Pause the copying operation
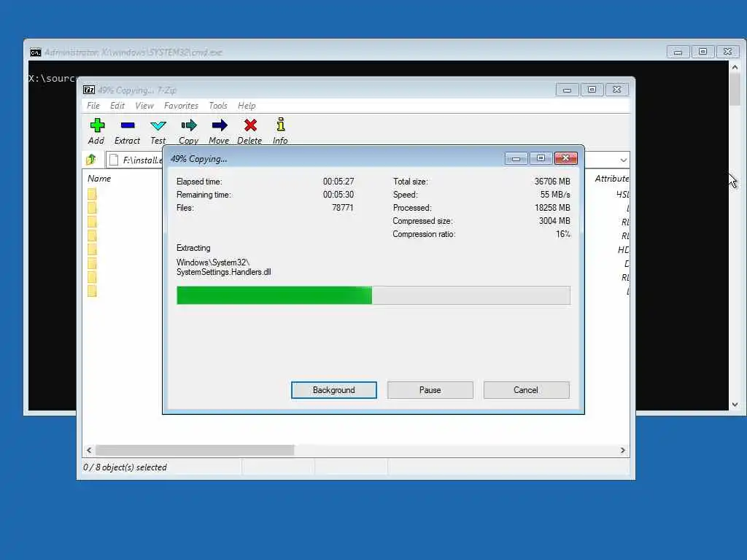This screenshot has width=747, height=560. [430, 390]
